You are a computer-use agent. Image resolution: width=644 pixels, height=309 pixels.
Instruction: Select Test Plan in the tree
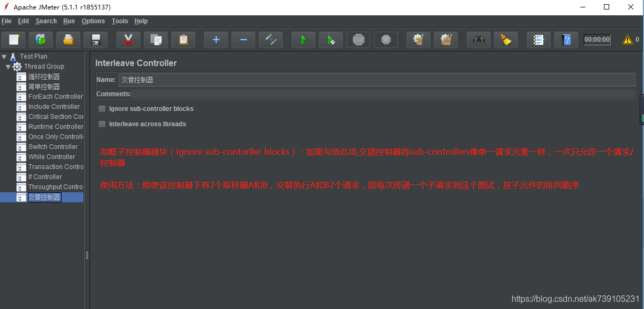pyautogui.click(x=33, y=57)
